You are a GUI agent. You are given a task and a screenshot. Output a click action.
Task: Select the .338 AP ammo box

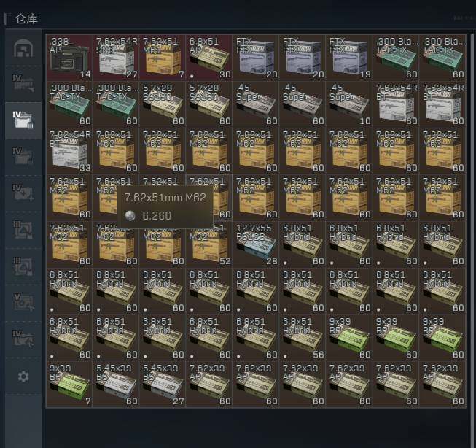[x=70, y=58]
